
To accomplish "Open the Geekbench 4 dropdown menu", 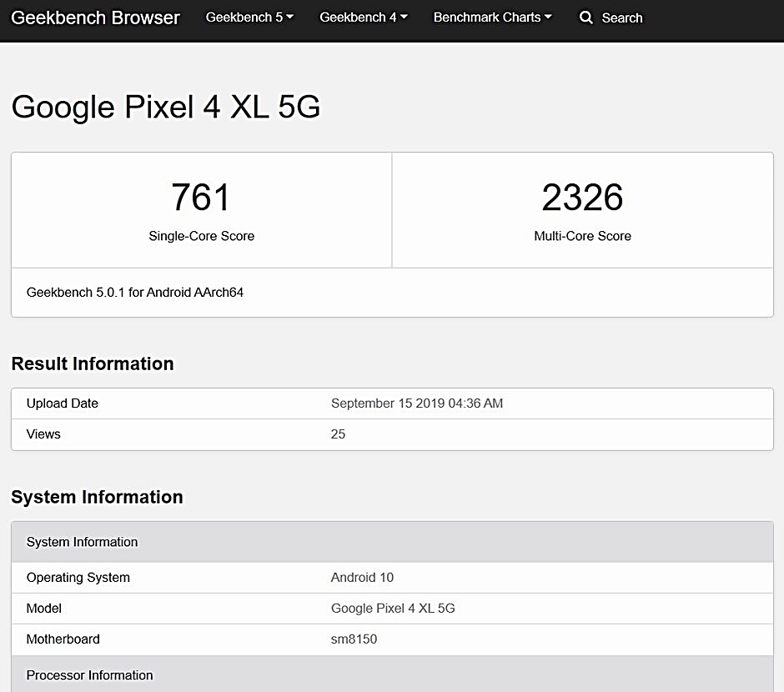I will [364, 18].
